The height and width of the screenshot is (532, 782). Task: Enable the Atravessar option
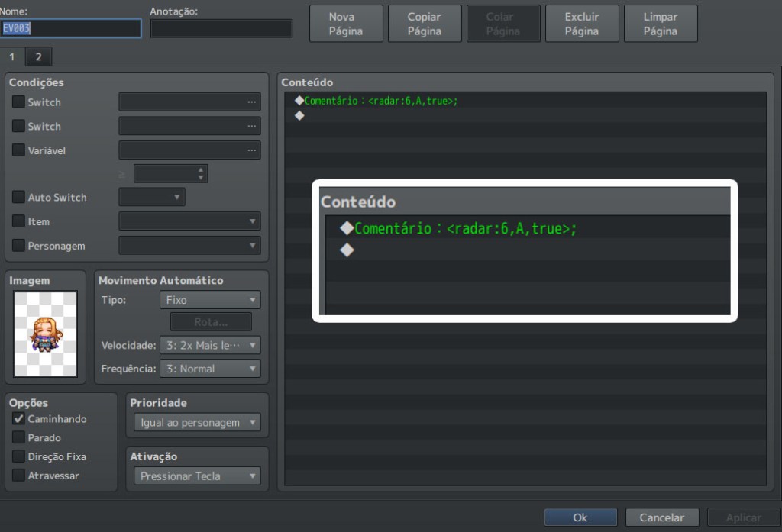tap(18, 476)
